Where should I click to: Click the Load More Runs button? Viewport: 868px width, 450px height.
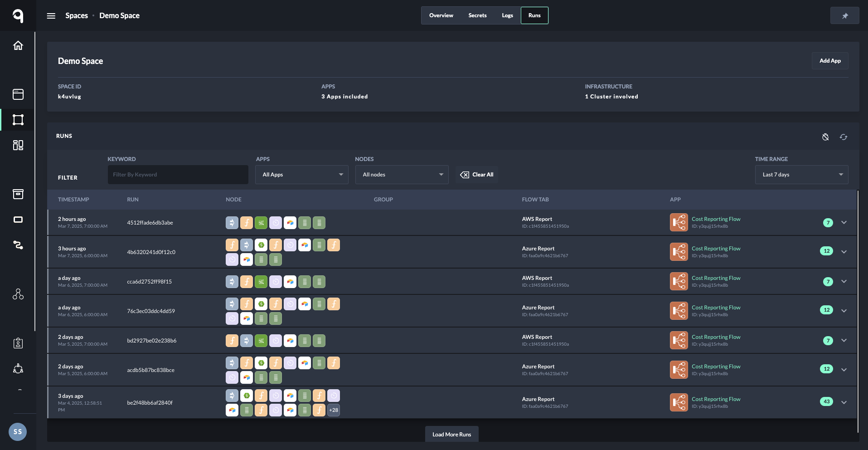(451, 434)
